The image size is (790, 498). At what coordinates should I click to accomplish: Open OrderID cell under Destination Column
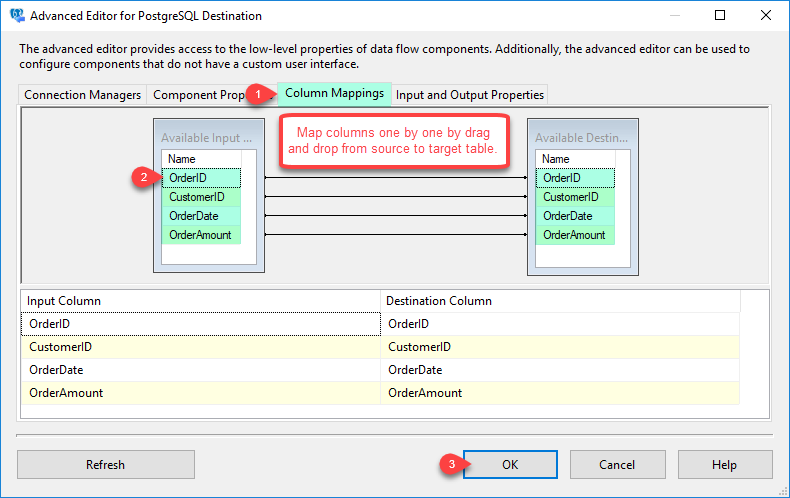[x=560, y=324]
